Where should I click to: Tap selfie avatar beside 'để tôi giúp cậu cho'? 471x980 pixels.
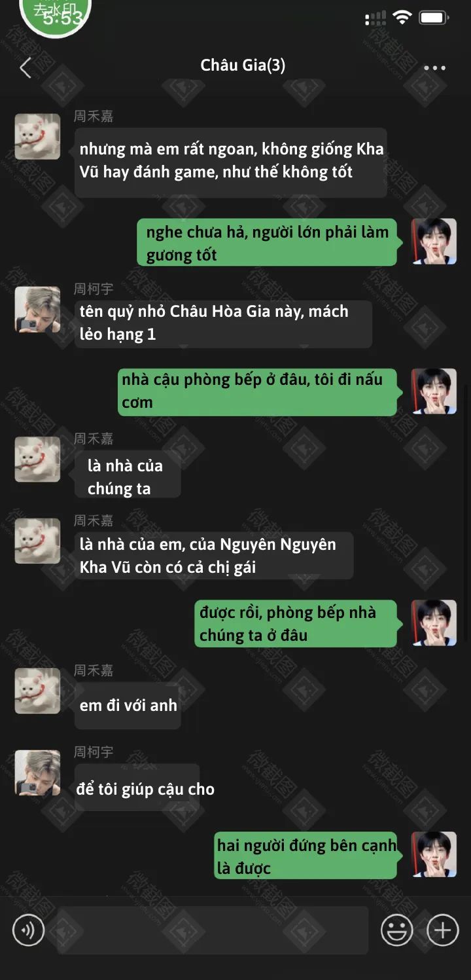point(37,772)
